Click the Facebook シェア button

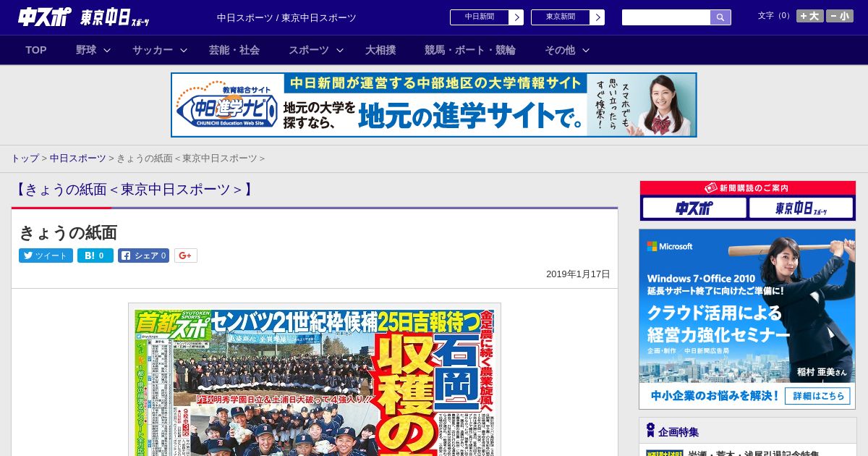click(x=143, y=256)
